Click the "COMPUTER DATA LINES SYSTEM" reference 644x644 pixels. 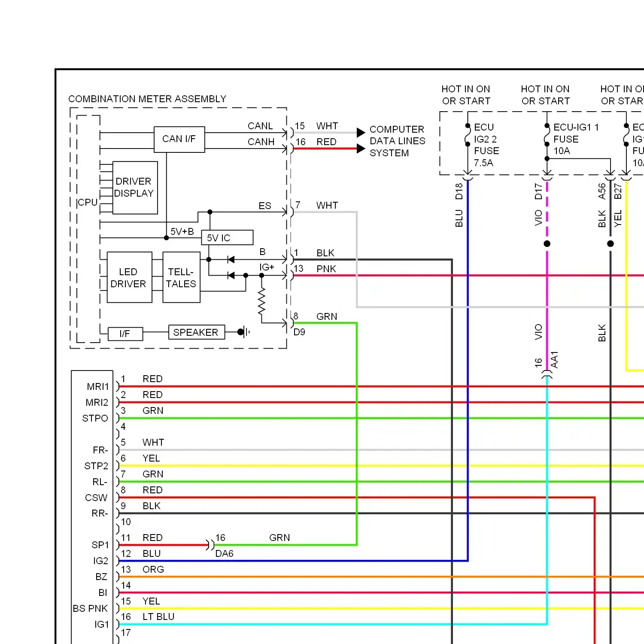397,141
